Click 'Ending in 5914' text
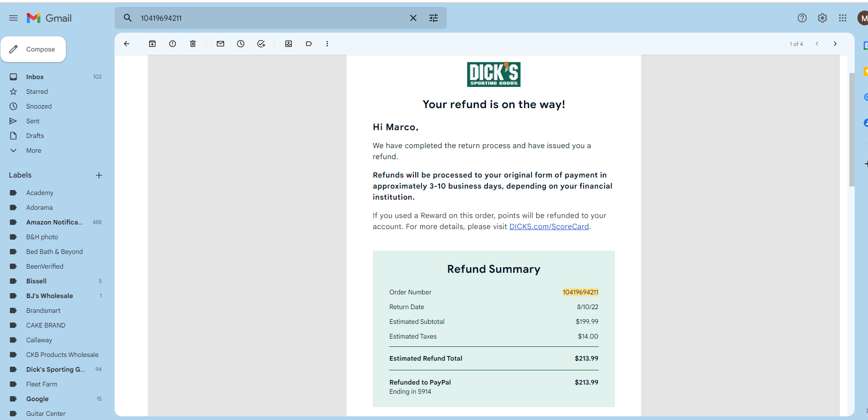 [410, 391]
